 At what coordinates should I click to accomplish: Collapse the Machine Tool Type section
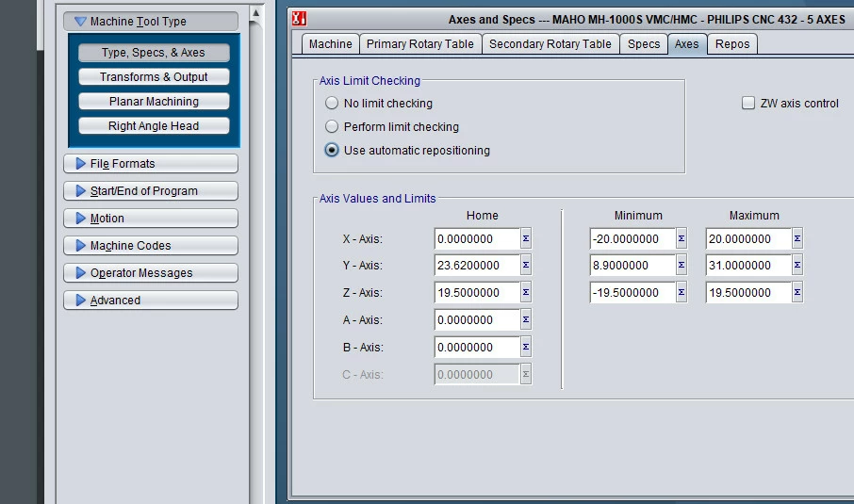coord(151,22)
